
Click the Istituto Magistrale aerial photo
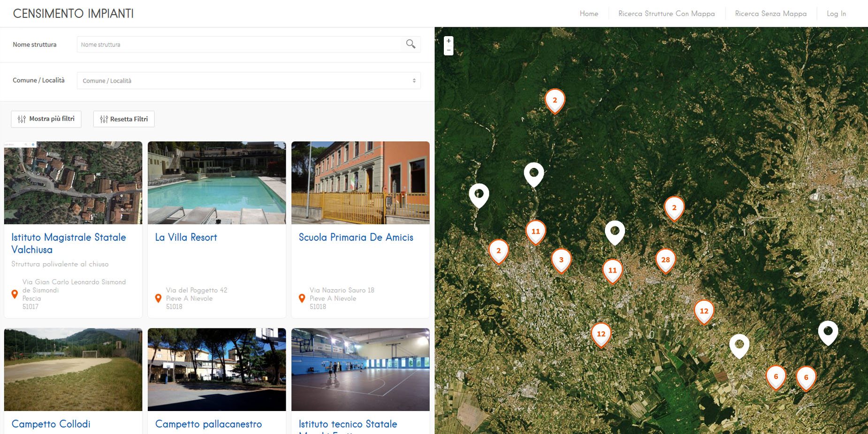pos(73,183)
